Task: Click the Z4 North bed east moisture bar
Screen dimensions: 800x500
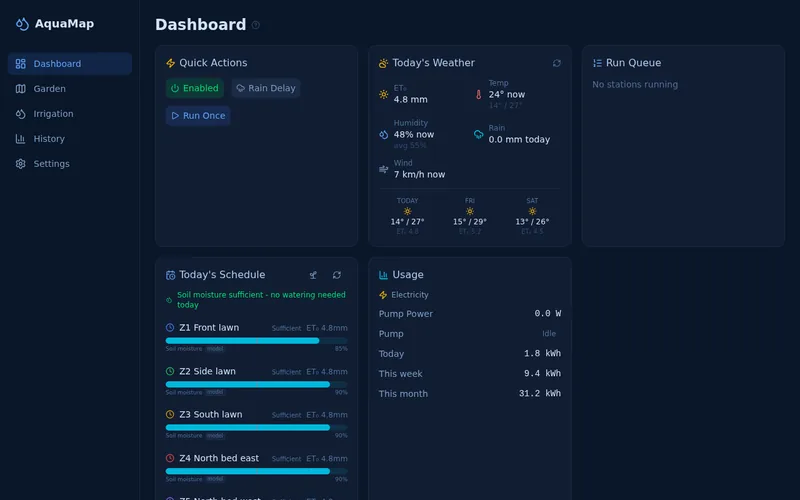Action: tap(257, 471)
